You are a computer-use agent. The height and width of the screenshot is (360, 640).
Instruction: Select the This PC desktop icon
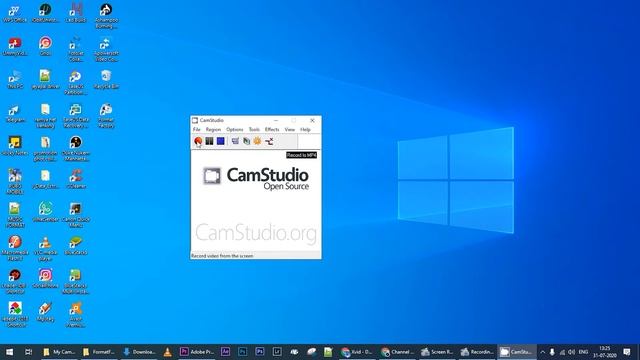[15, 80]
